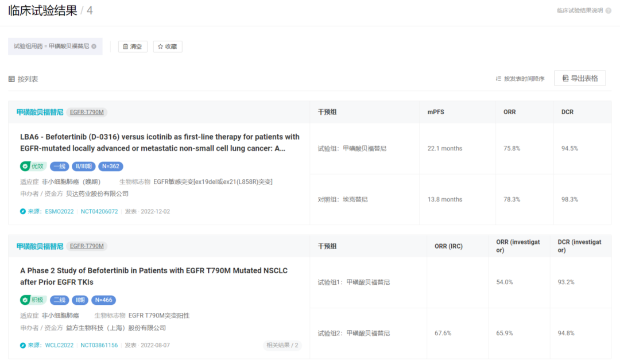Screen dimensions: 620x364
Task: Open the NCT03861156 trial link
Action: coord(99,345)
